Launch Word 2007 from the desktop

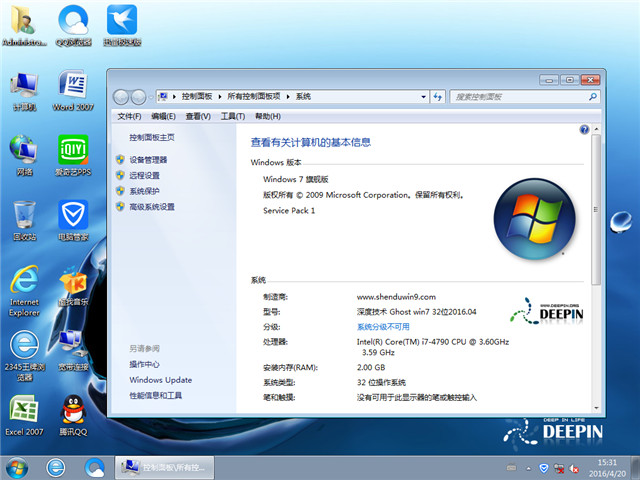pyautogui.click(x=73, y=91)
